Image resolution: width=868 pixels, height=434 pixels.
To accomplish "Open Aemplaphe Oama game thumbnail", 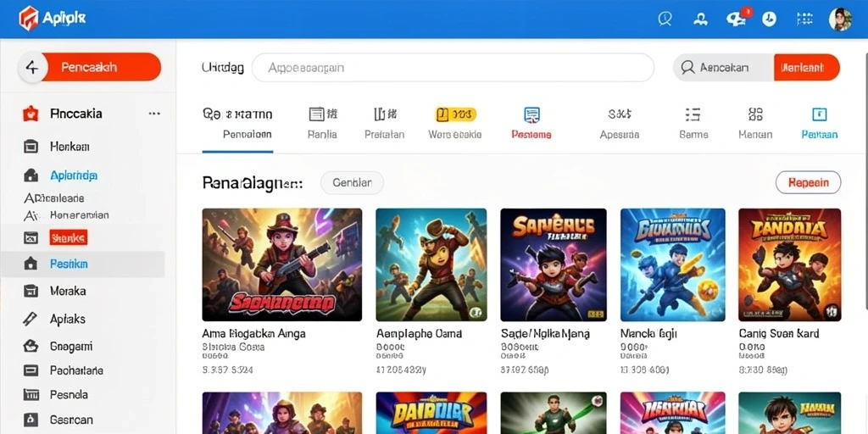I will [431, 264].
